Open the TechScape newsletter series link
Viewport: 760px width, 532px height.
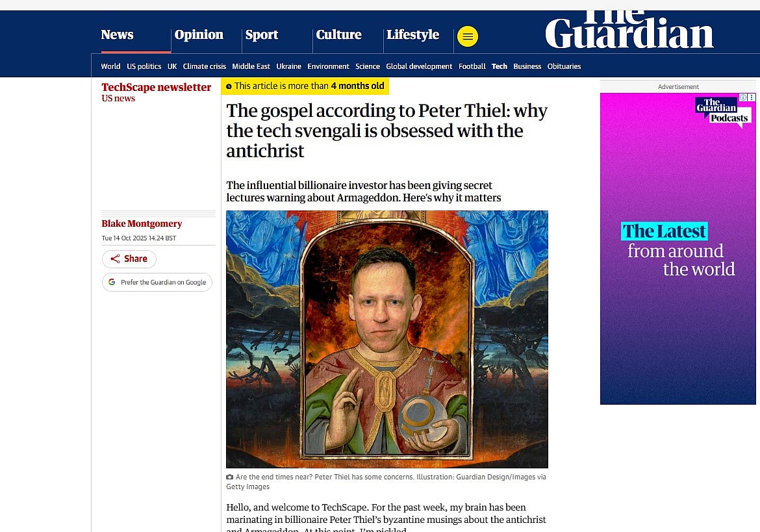coord(156,87)
